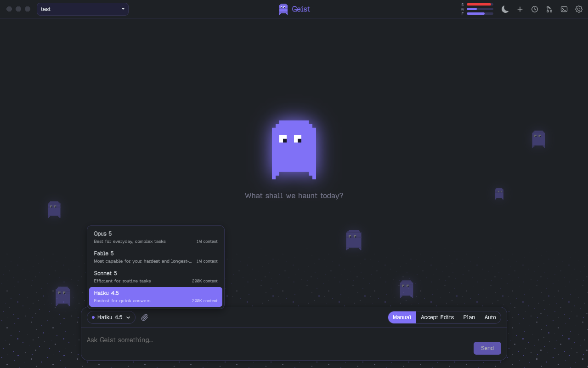The width and height of the screenshot is (588, 368).
Task: Enable Auto mode
Action: (x=490, y=317)
